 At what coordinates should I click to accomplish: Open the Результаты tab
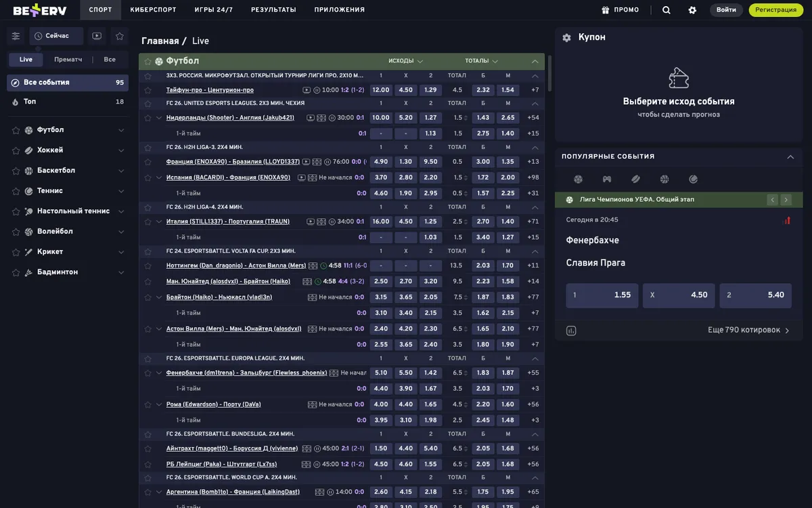[x=273, y=10]
